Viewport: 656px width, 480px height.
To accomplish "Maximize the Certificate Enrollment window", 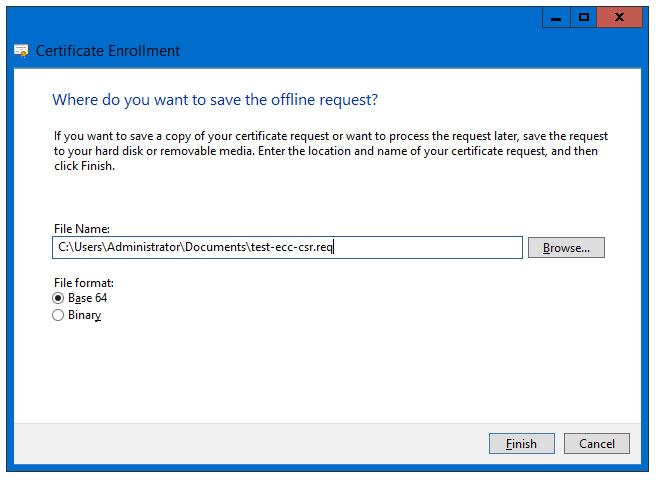I will click(x=583, y=18).
